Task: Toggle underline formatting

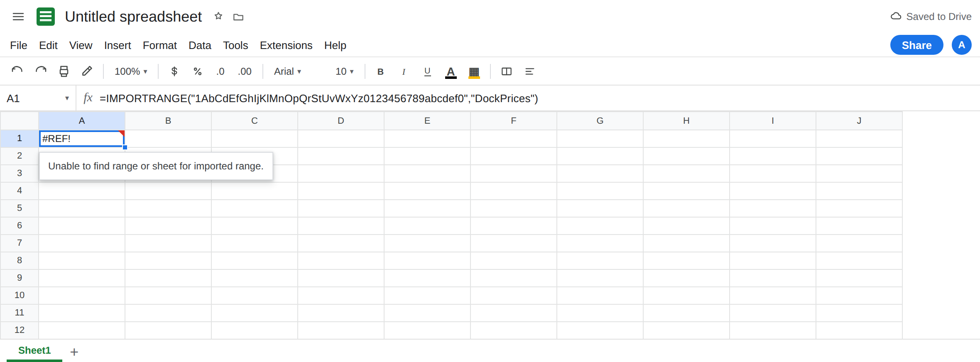Action: [427, 71]
